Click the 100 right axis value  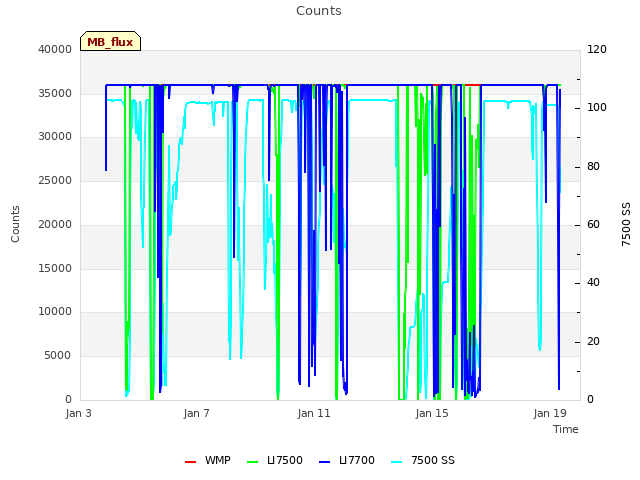point(597,108)
